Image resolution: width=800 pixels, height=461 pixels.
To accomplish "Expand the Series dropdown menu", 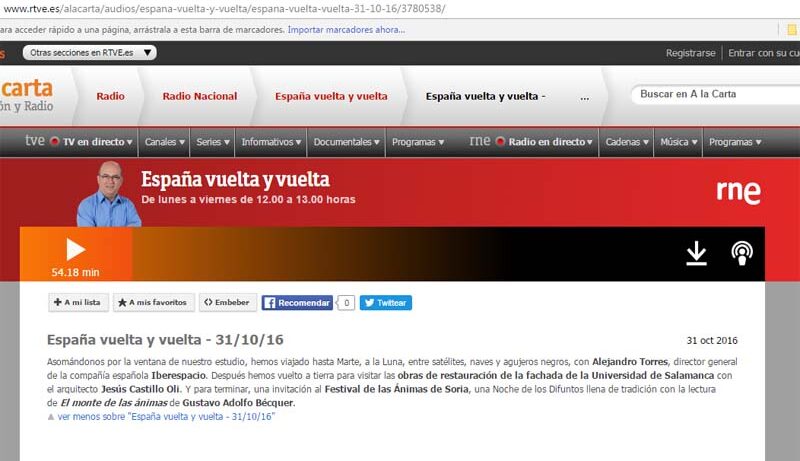I will [x=213, y=142].
